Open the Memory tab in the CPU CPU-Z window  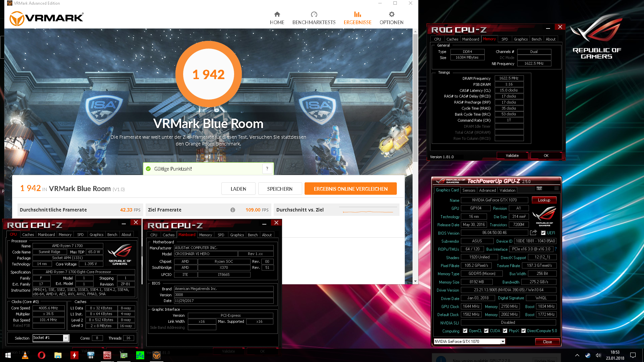click(65, 235)
